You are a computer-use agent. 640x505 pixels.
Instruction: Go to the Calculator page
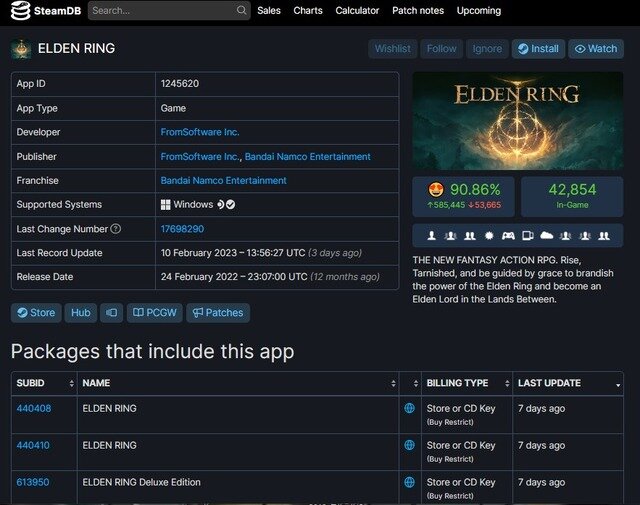357,11
